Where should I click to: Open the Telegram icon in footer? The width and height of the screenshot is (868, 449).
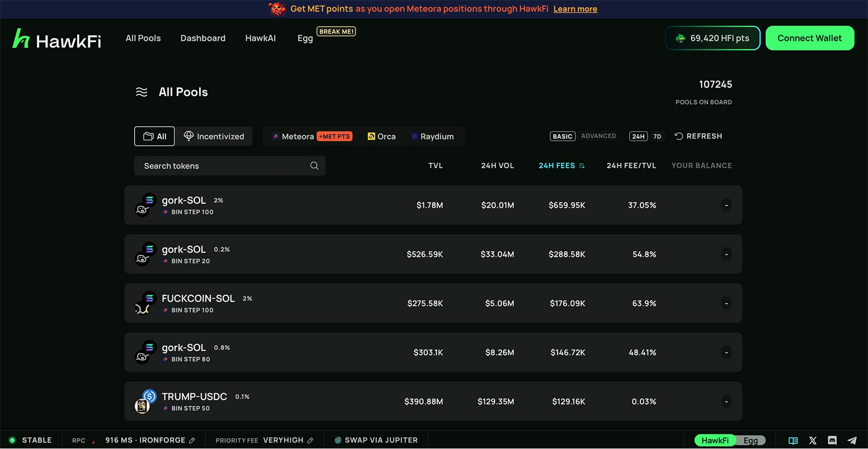[x=852, y=441]
